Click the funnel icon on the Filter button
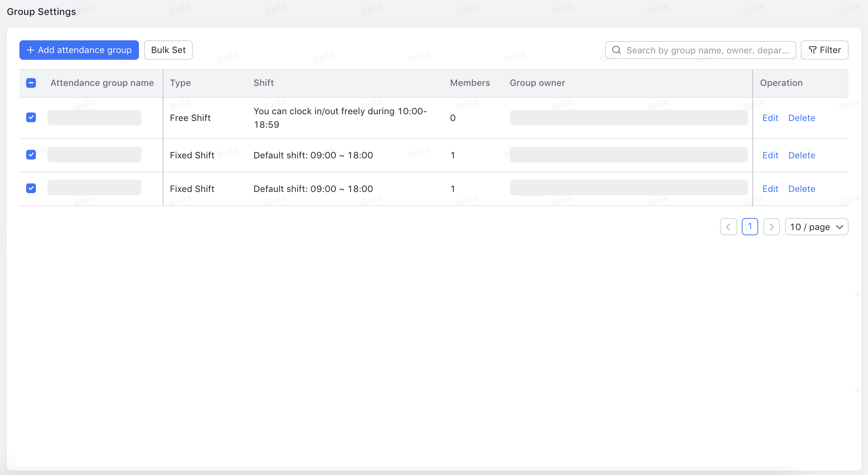 [813, 50]
